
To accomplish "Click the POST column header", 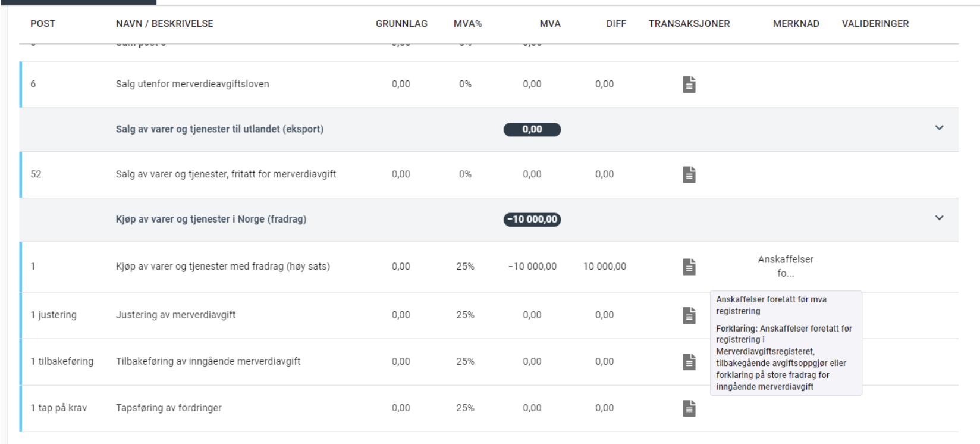I will pyautogui.click(x=43, y=24).
